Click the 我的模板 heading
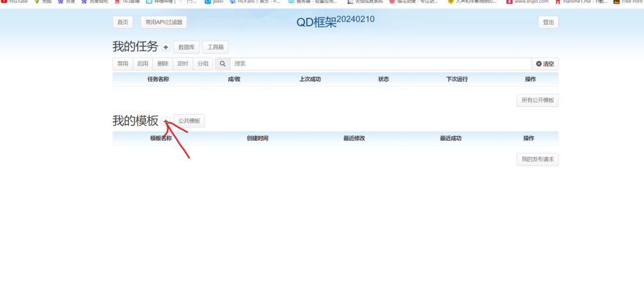The width and height of the screenshot is (644, 299). pyautogui.click(x=135, y=121)
